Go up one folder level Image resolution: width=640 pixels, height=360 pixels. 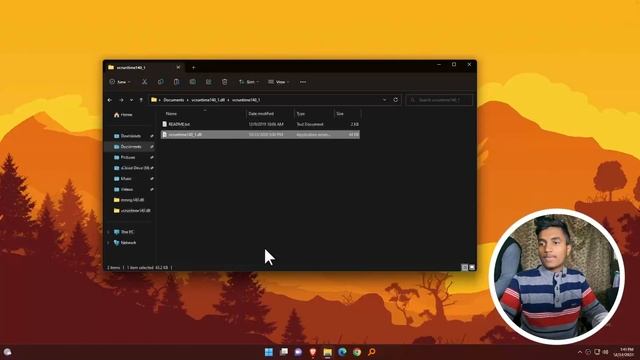point(141,100)
